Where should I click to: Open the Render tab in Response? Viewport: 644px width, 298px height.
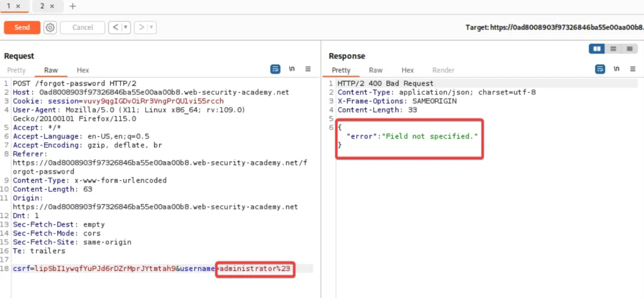(443, 70)
